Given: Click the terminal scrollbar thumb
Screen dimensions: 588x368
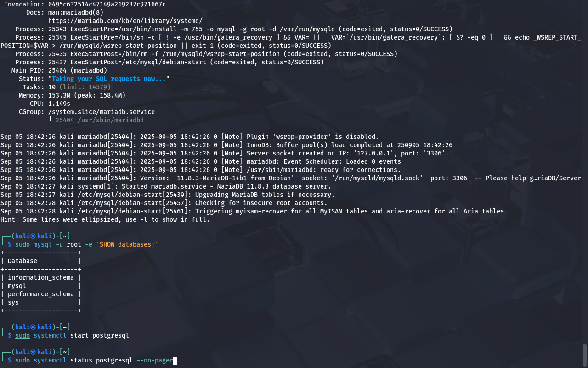Looking at the screenshot, I should point(585,354).
